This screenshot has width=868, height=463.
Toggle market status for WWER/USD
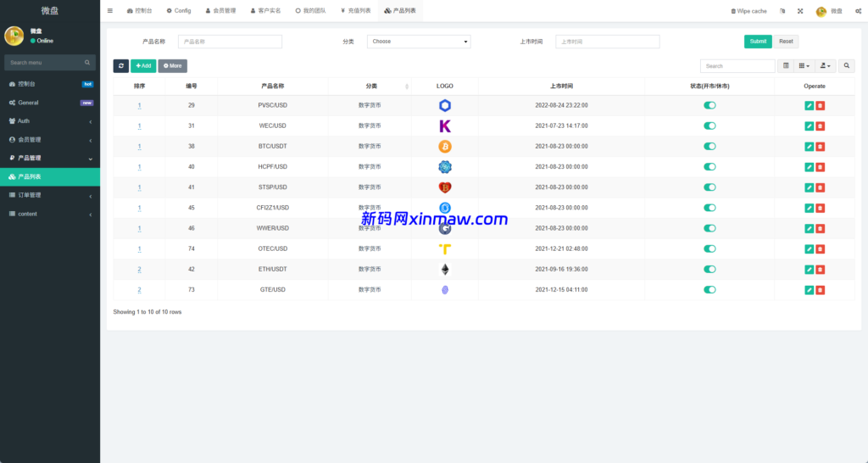pyautogui.click(x=709, y=228)
